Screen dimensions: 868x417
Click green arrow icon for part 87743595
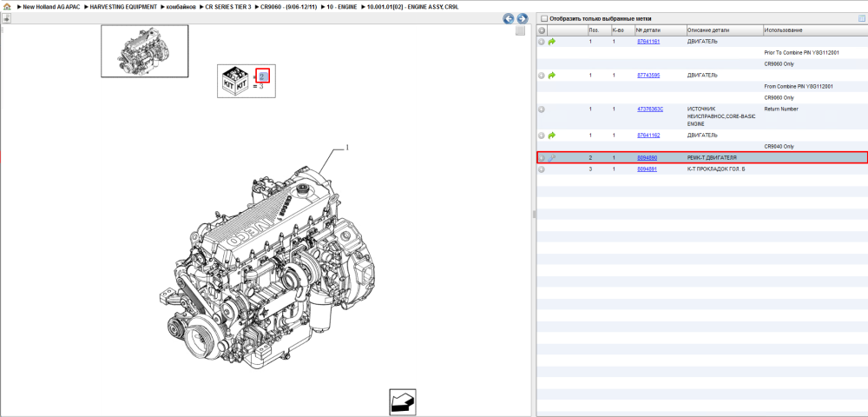[551, 76]
